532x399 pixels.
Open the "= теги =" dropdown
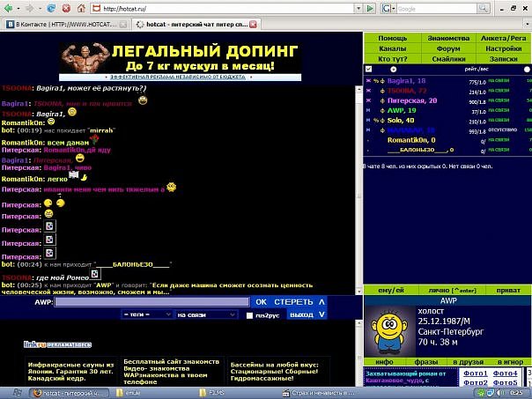(x=145, y=314)
